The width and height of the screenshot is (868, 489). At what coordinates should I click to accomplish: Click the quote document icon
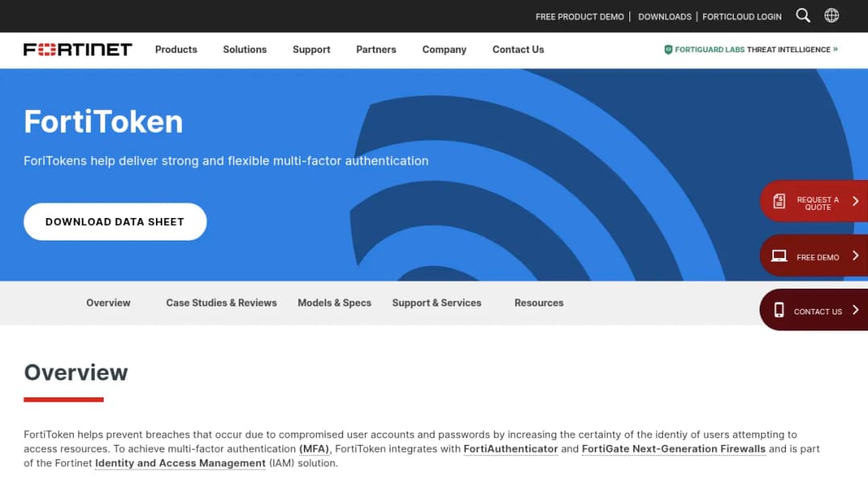tap(779, 201)
